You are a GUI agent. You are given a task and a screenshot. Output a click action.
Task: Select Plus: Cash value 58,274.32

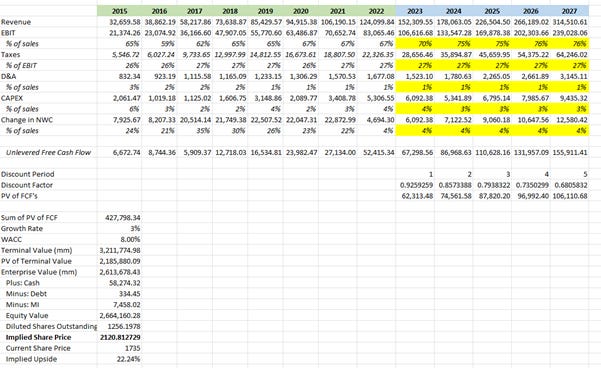[x=125, y=283]
